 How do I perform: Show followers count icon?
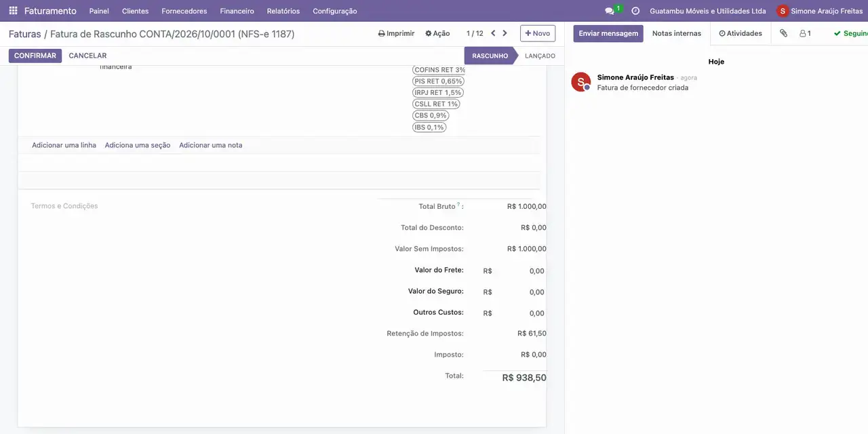click(805, 33)
